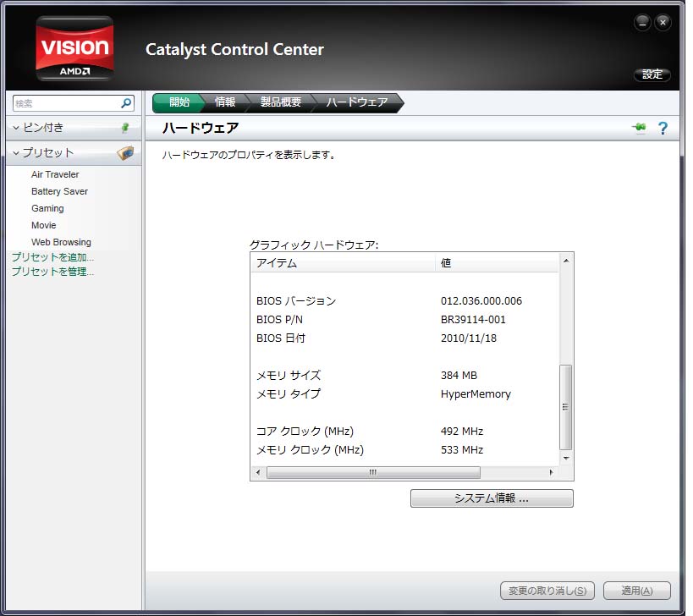Image resolution: width=693 pixels, height=616 pixels.
Task: Go to the 開始 breadcrumb
Action: (179, 102)
